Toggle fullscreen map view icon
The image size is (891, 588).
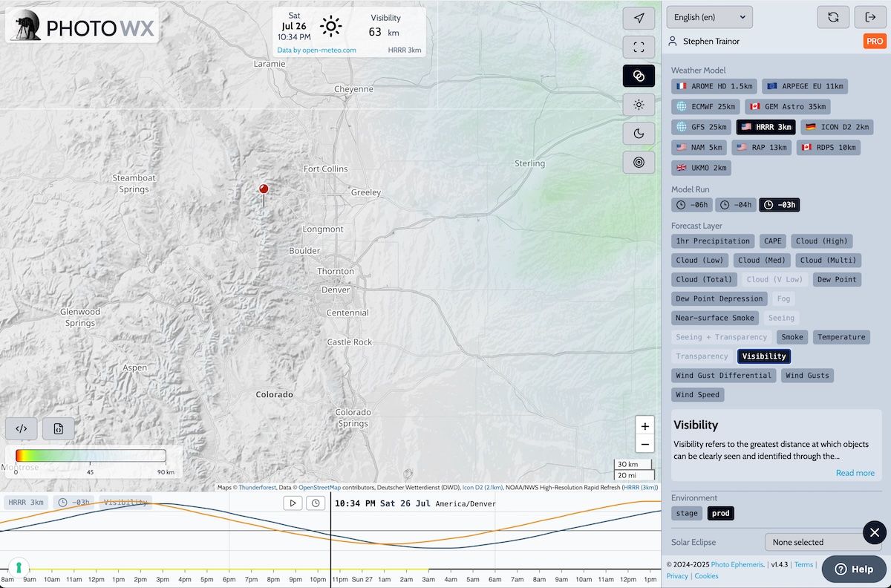click(x=639, y=48)
